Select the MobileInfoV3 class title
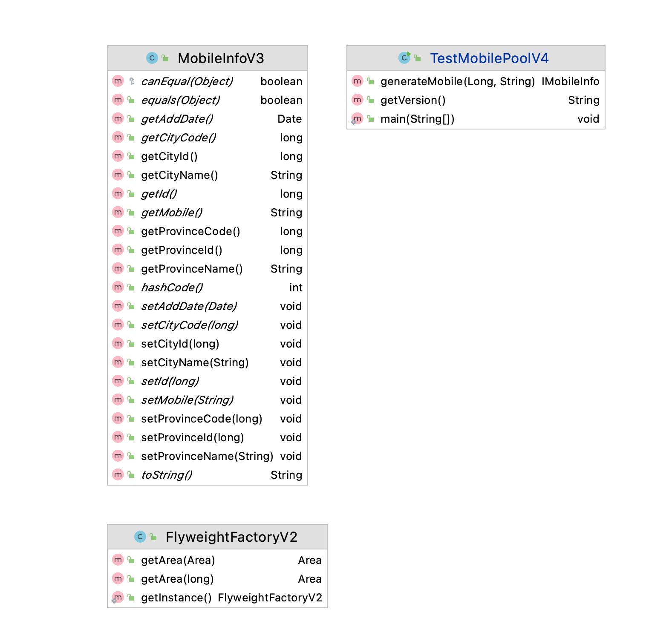 (221, 58)
